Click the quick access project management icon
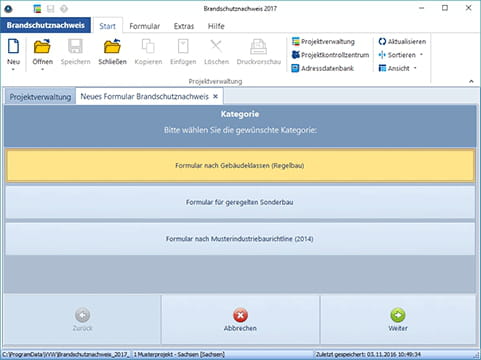This screenshot has width=481, height=360. click(x=37, y=8)
